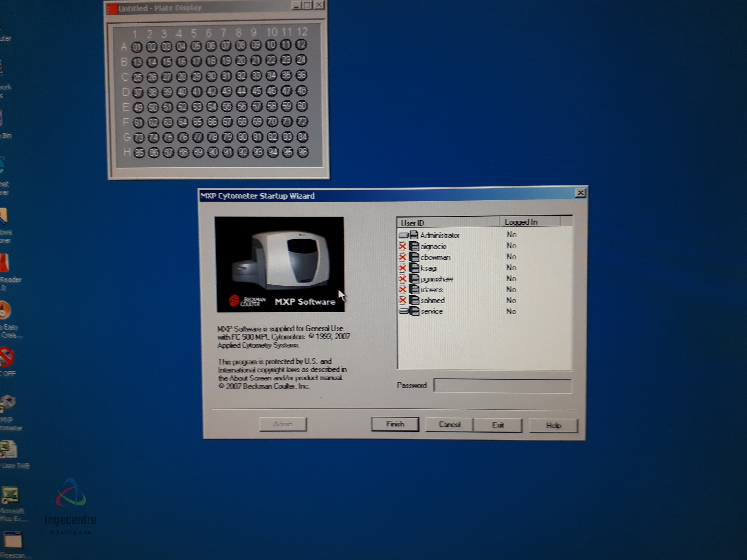The height and width of the screenshot is (560, 747).
Task: Select well 44 in Plate Display
Action: 242,91
